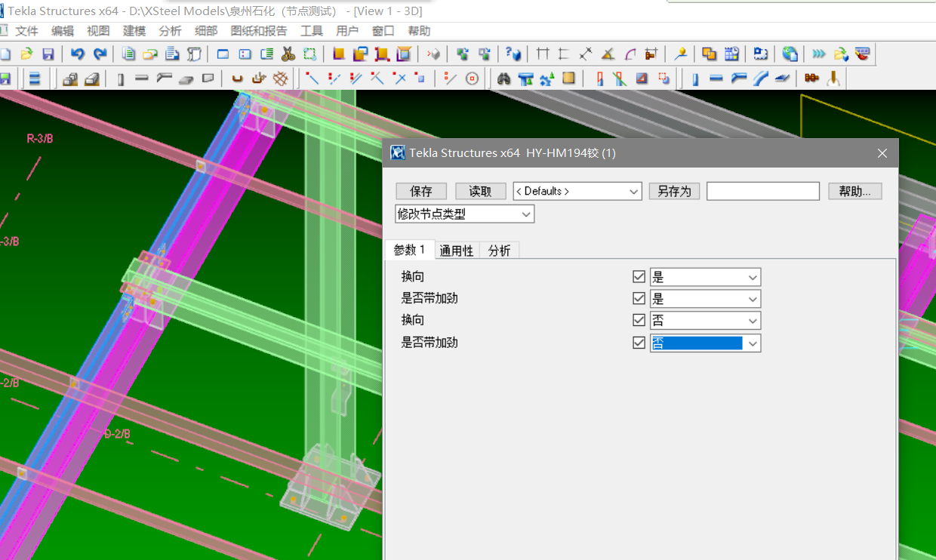Open the 换向 dropdown showing 是
Viewport: 936px width, 560px height.
tap(705, 277)
